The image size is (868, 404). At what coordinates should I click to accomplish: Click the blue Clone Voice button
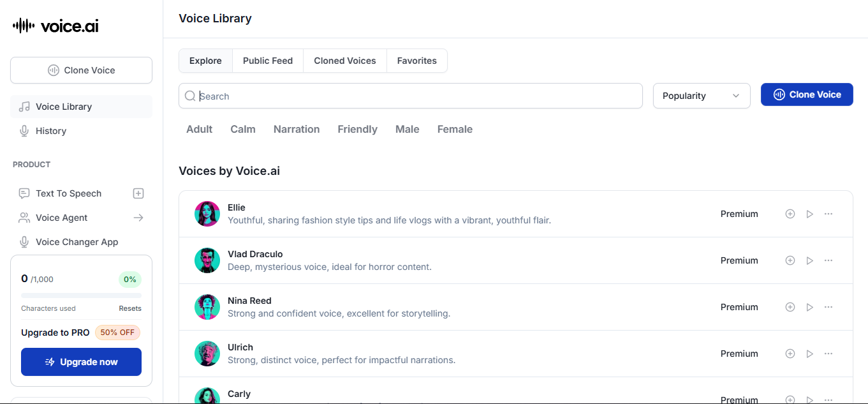tap(807, 94)
